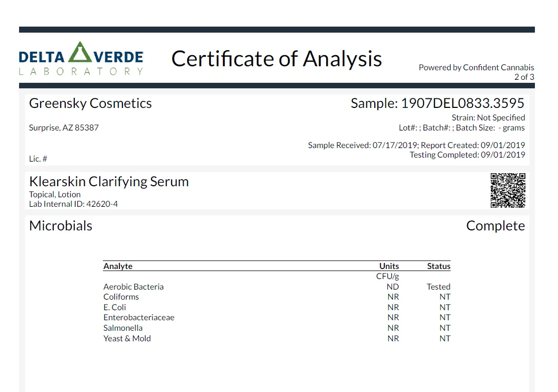Image resolution: width=558 pixels, height=392 pixels.
Task: Click the 'NT' status in Enterobacteriaceae row
Action: tap(445, 317)
